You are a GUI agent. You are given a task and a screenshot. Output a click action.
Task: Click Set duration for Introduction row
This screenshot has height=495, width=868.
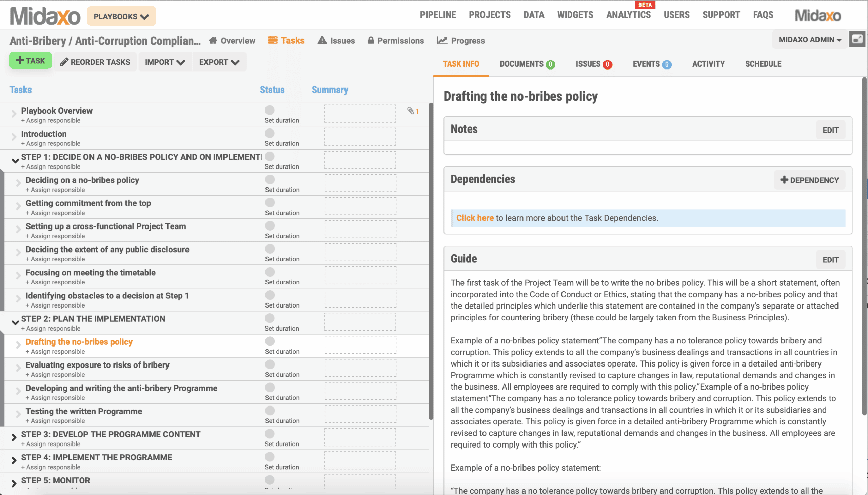[x=282, y=143]
